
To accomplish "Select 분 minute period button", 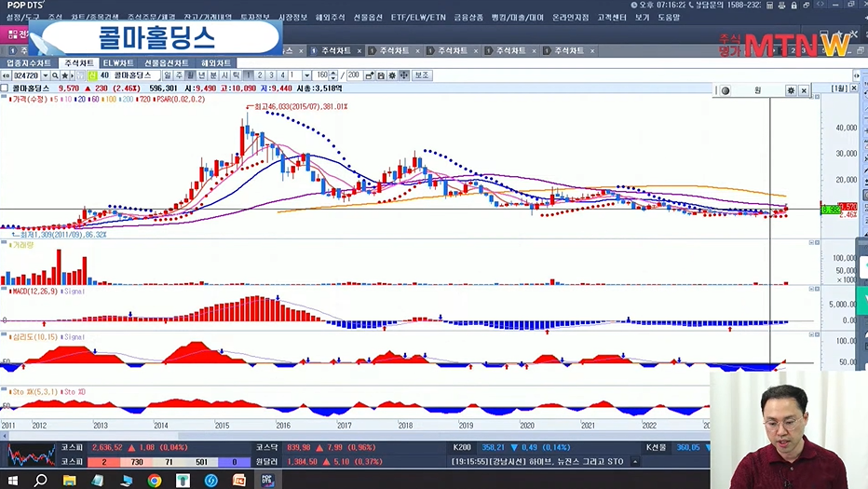I will (x=213, y=75).
